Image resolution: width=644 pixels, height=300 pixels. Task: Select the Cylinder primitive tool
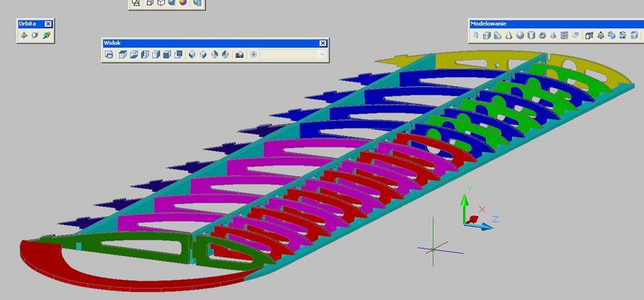[x=531, y=35]
